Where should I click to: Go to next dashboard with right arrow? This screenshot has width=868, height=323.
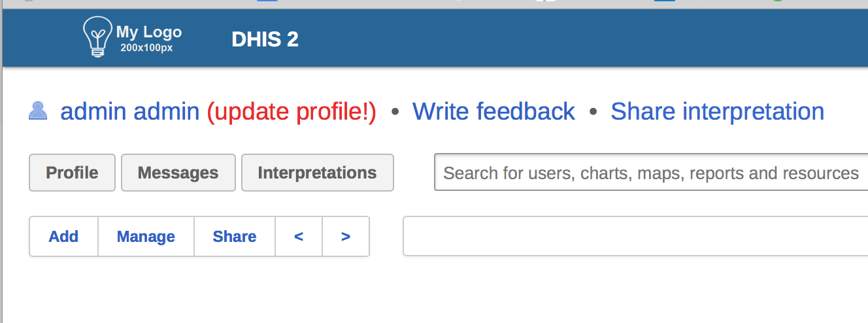tap(346, 237)
